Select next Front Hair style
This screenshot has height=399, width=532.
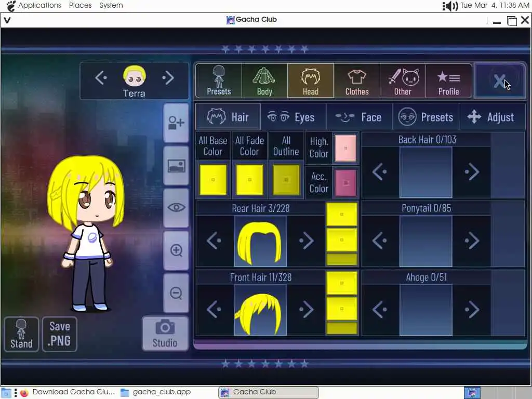point(307,310)
